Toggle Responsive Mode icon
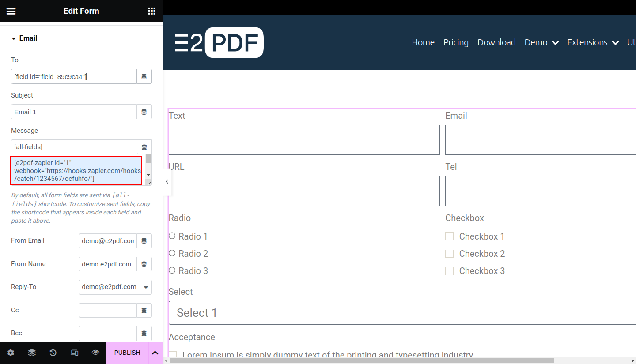The height and width of the screenshot is (364, 636). 74,353
